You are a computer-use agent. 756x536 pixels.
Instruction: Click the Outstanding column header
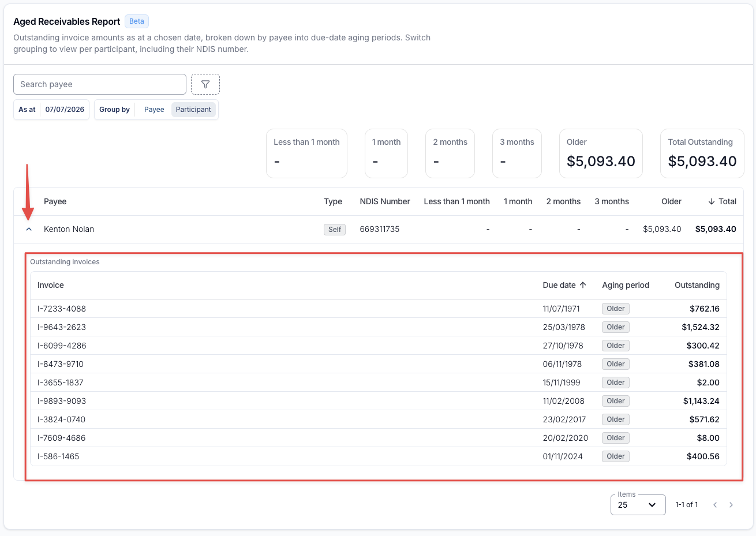click(697, 285)
